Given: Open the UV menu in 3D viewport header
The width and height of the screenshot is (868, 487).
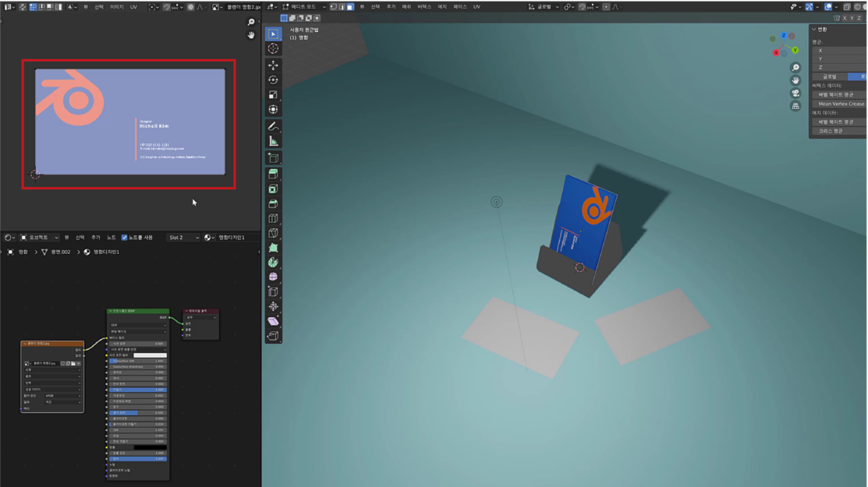Looking at the screenshot, I should tap(477, 7).
